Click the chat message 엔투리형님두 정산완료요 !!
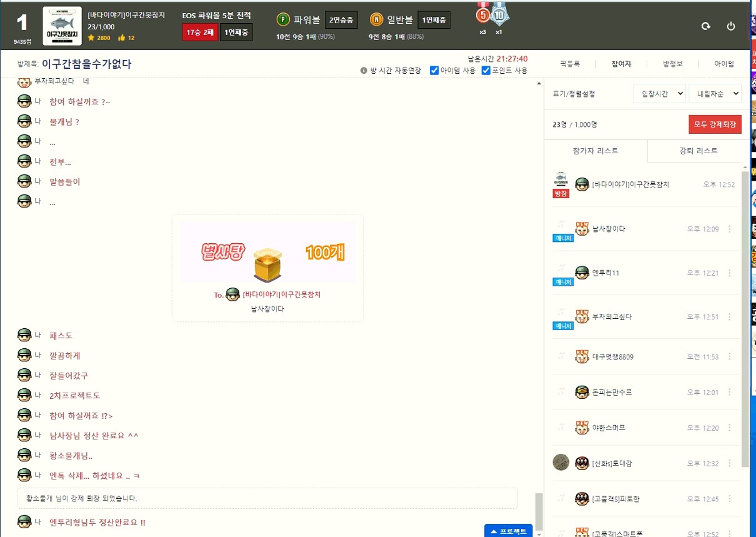Image resolution: width=756 pixels, height=537 pixels. [x=97, y=523]
